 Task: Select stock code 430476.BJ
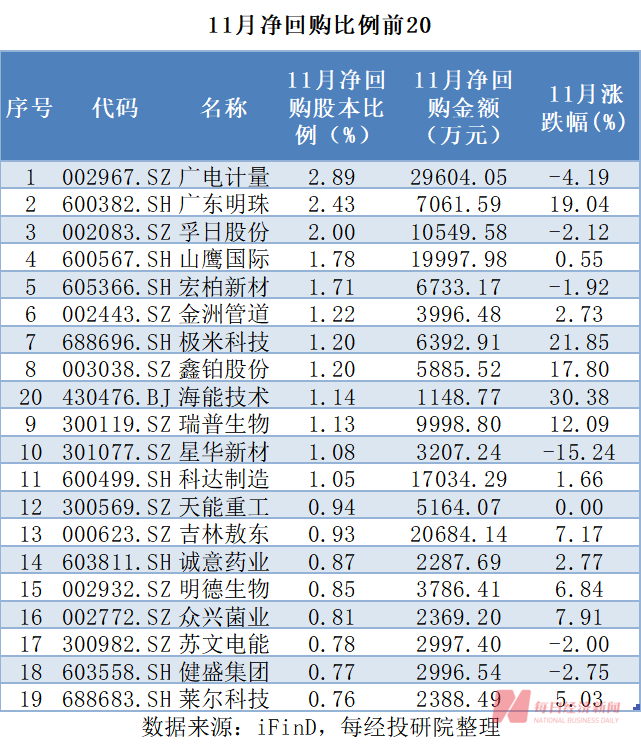[117, 397]
